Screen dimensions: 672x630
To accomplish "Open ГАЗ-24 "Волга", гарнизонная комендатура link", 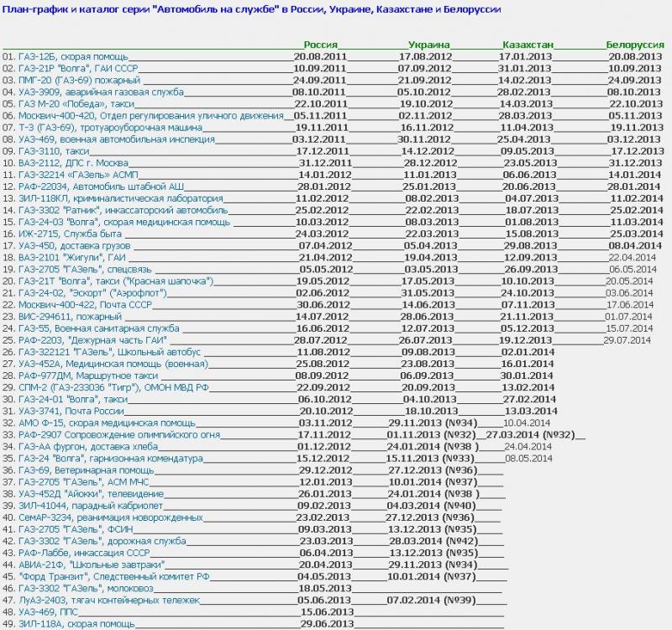I will click(111, 458).
